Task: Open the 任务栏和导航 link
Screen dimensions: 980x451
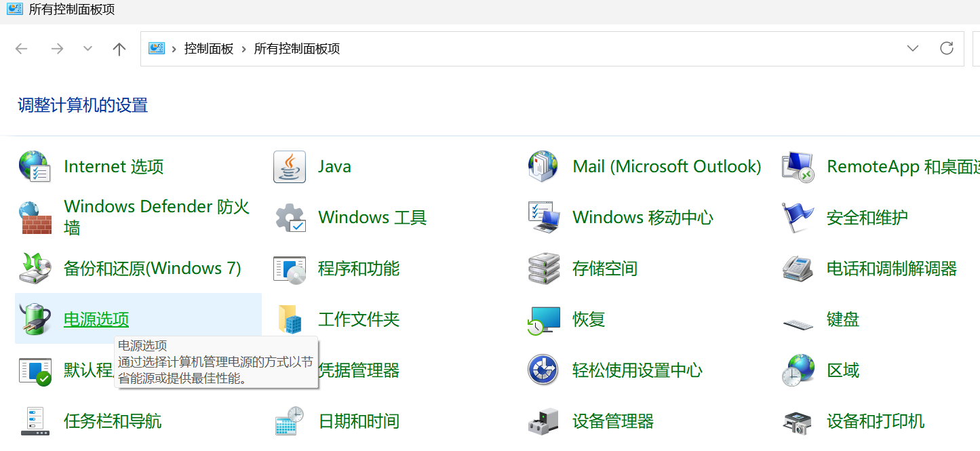Action: [x=113, y=421]
